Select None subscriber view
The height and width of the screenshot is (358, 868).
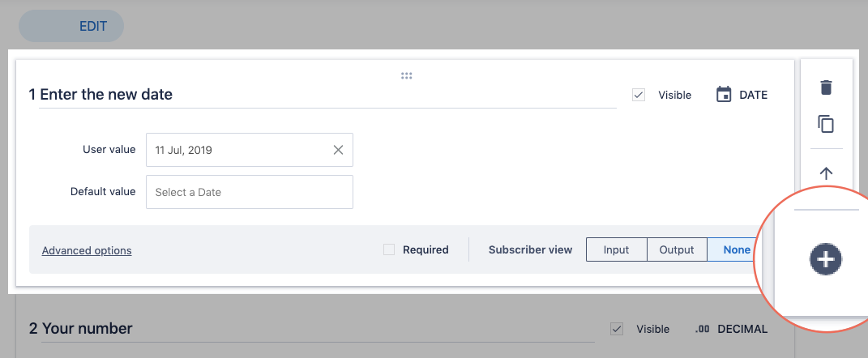(736, 249)
